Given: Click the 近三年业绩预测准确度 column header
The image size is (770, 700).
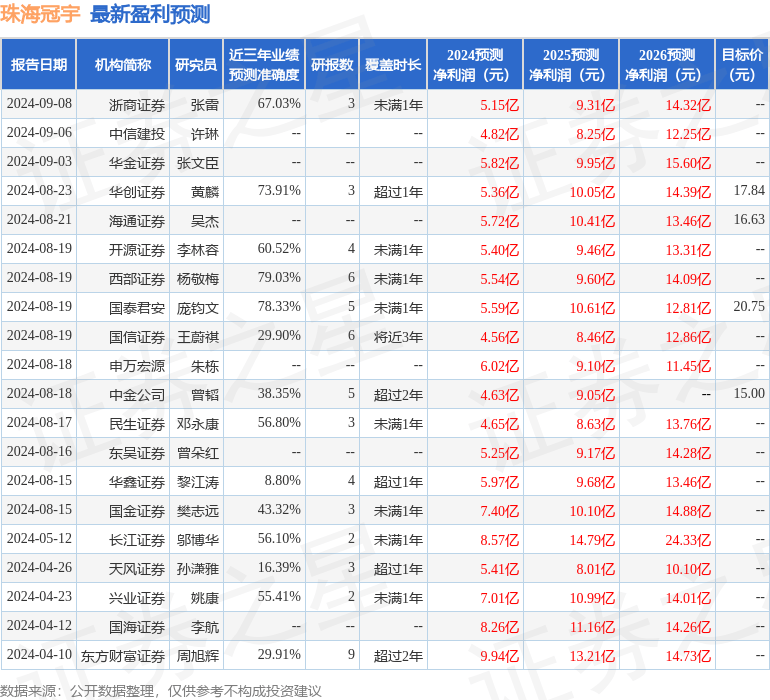Looking at the screenshot, I should click(264, 64).
